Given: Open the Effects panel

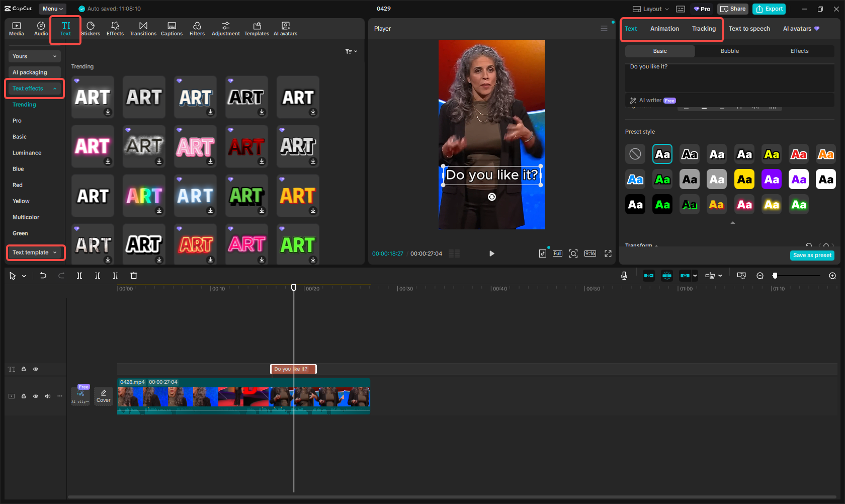Looking at the screenshot, I should click(115, 29).
